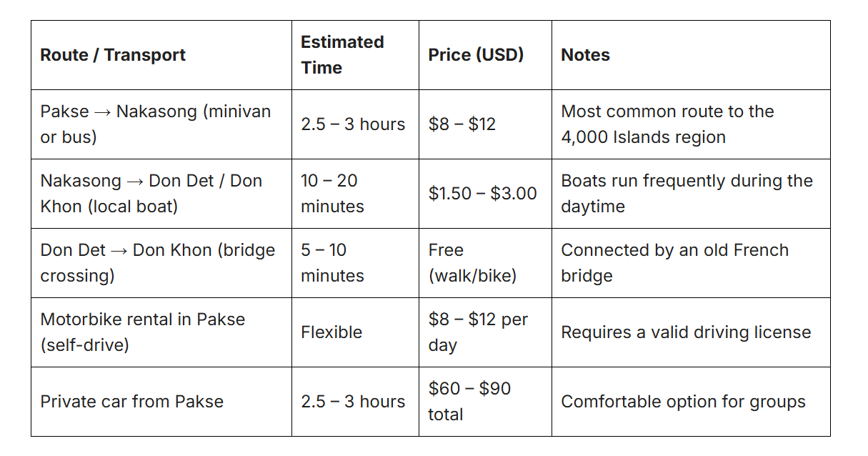Select the $60 – $90 total cell

pos(485,402)
